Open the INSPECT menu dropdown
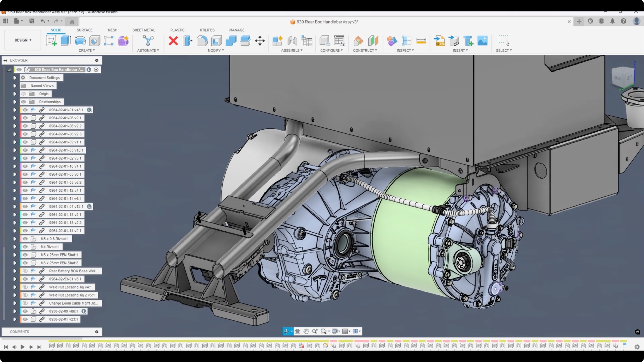This screenshot has height=362, width=644. pos(405,50)
